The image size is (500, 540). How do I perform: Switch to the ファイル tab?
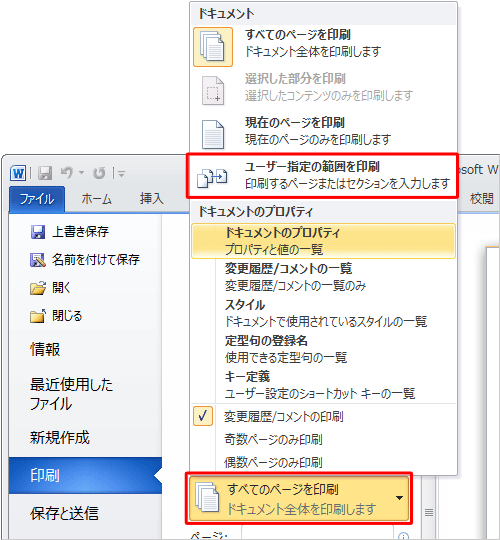tap(37, 199)
